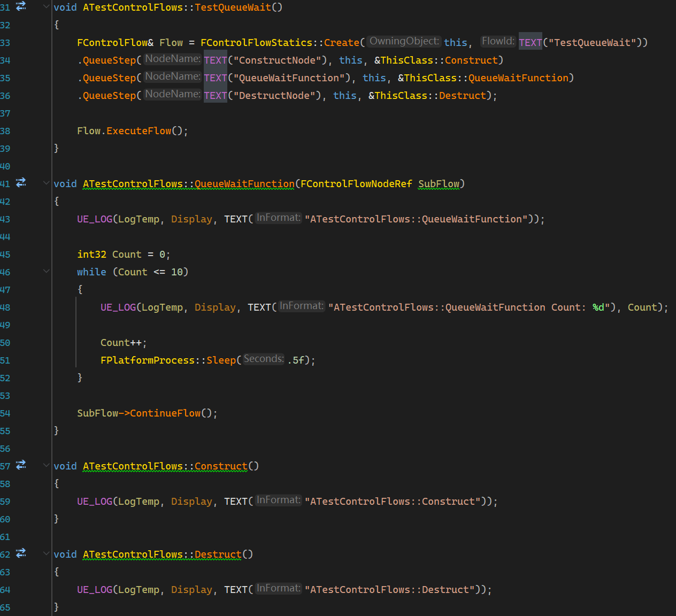This screenshot has width=676, height=616.
Task: Click the ContinueFlow method call
Action: tap(165, 413)
